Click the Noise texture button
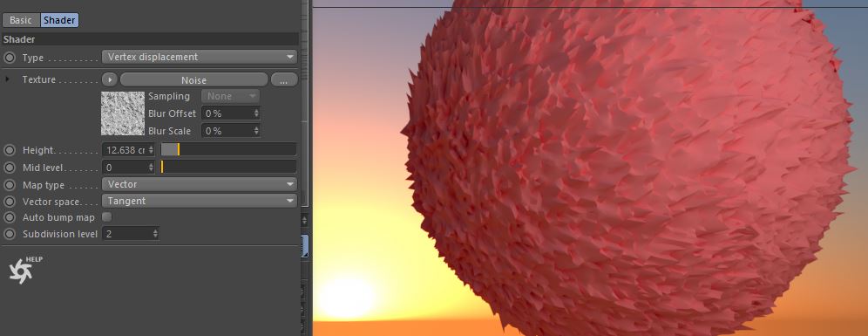Viewport: 868px width, 336px height. click(193, 79)
